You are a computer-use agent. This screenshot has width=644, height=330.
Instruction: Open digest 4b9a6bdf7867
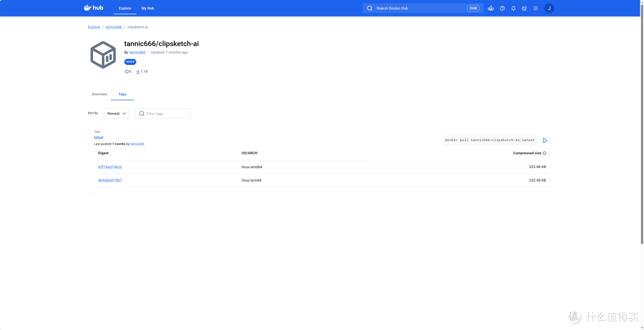110,180
